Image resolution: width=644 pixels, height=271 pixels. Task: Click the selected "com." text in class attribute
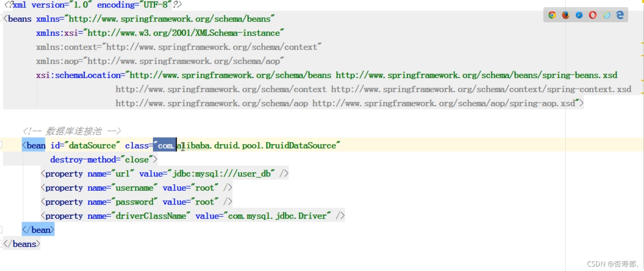point(165,145)
